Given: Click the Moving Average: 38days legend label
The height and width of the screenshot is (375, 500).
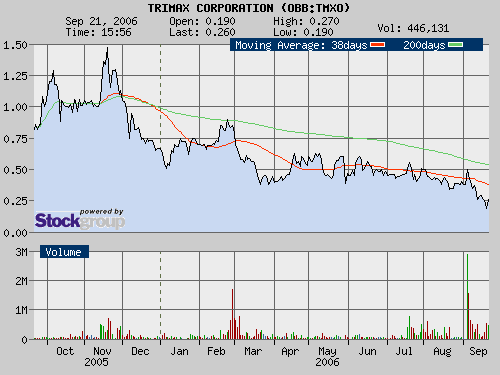Looking at the screenshot, I should (301, 45).
